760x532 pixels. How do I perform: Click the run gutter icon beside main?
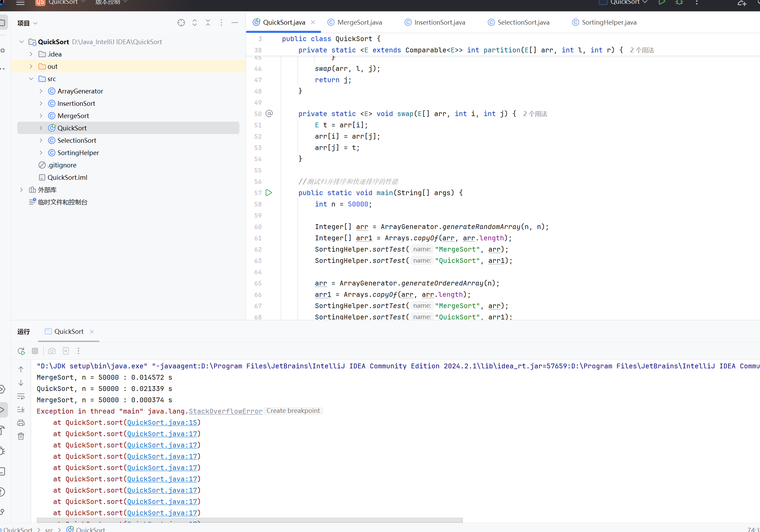coord(269,193)
